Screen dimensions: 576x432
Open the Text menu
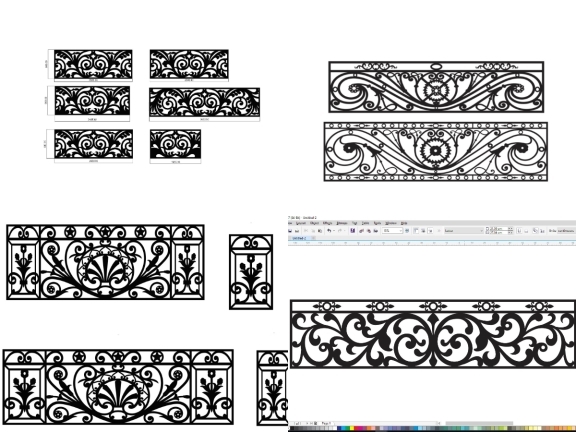click(x=354, y=223)
